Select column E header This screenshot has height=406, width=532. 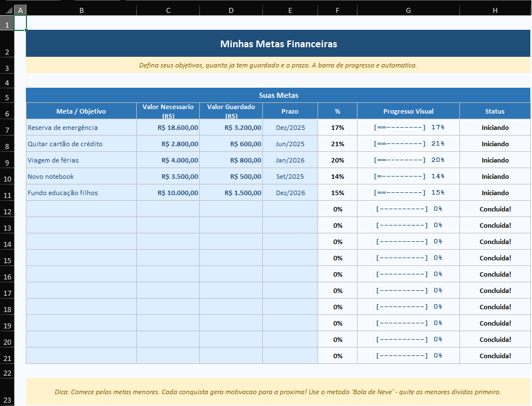[290, 11]
